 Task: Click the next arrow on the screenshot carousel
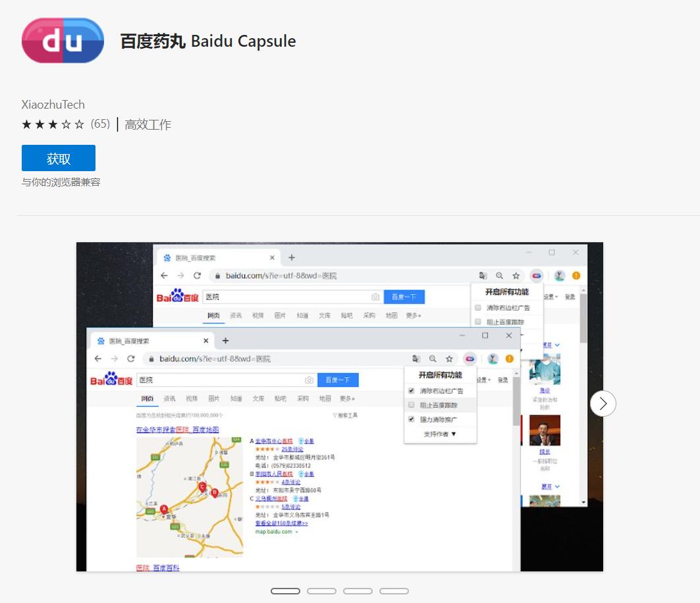coord(603,404)
